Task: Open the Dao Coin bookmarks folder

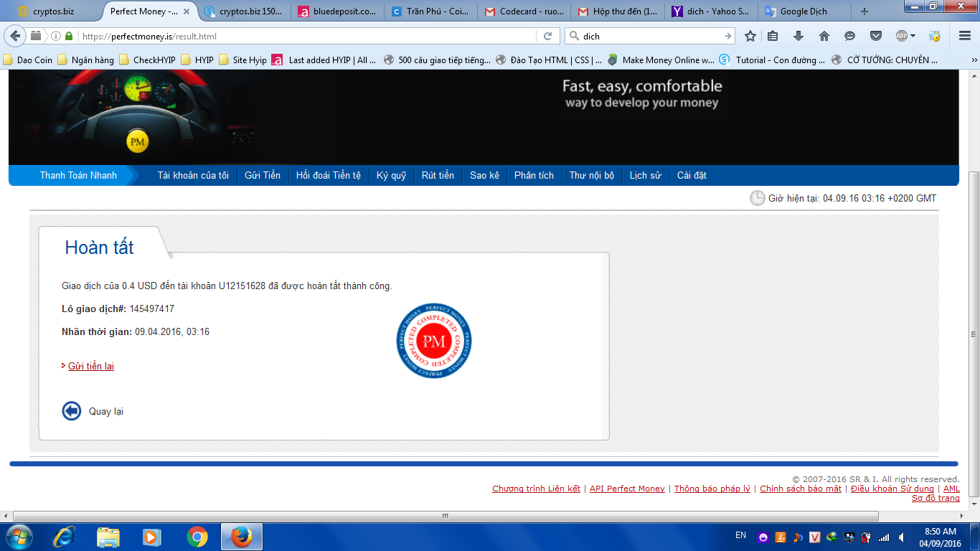Action: (x=29, y=60)
